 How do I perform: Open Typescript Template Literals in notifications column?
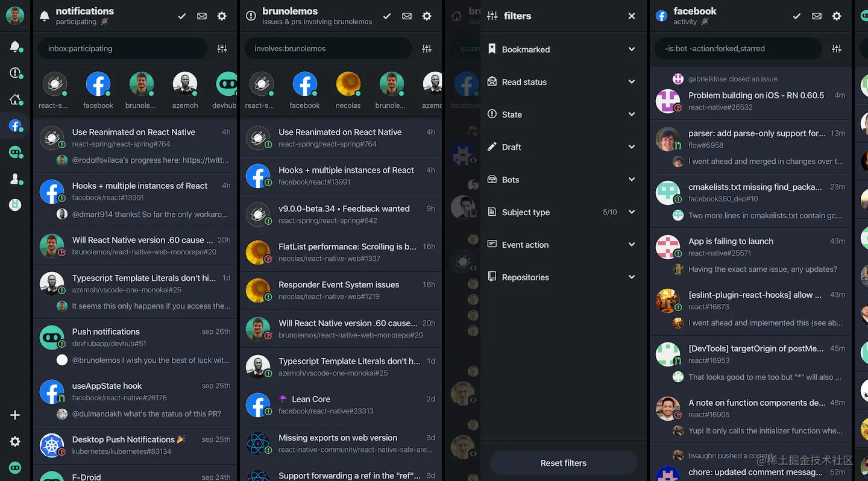136,292
